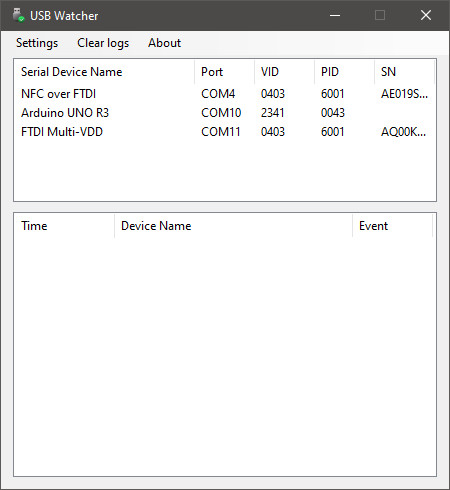Click the COM10 port cell
The height and width of the screenshot is (490, 450).
221,113
